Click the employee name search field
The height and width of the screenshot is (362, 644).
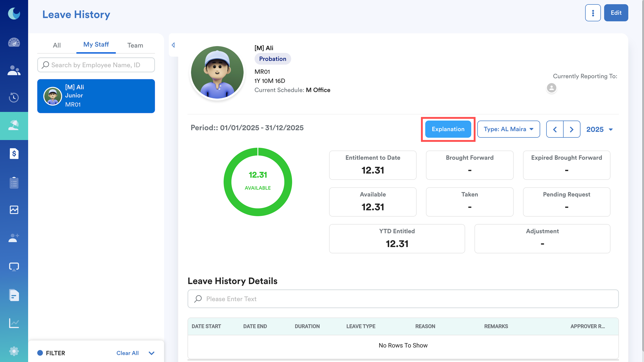point(96,65)
